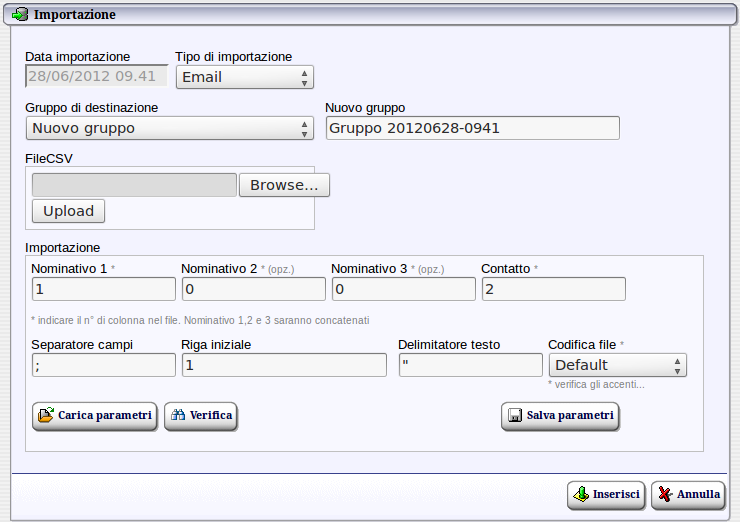Click the green arrow Inserisci icon
Screen dimensions: 740x522
click(x=580, y=495)
